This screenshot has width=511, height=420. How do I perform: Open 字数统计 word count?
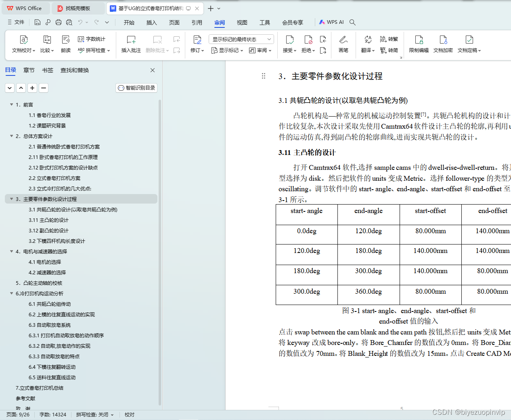coord(92,39)
